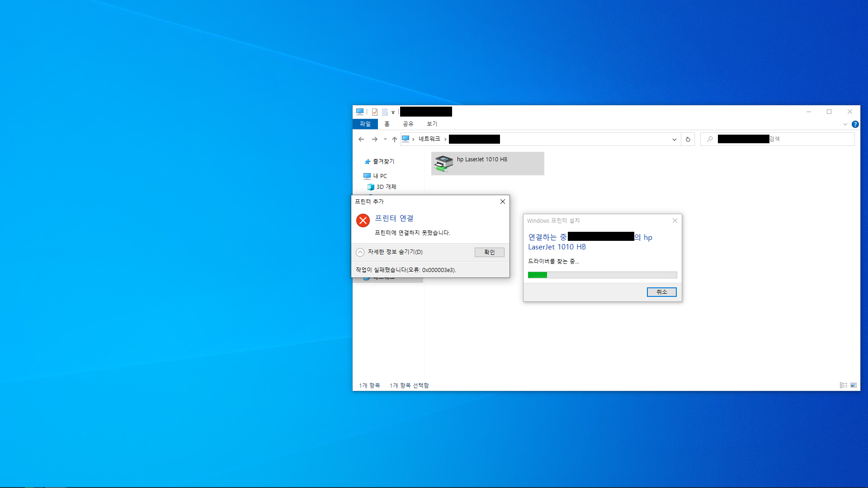Screen dimensions: 868x488
Task: Refresh the folder with the refresh icon
Action: (x=688, y=139)
